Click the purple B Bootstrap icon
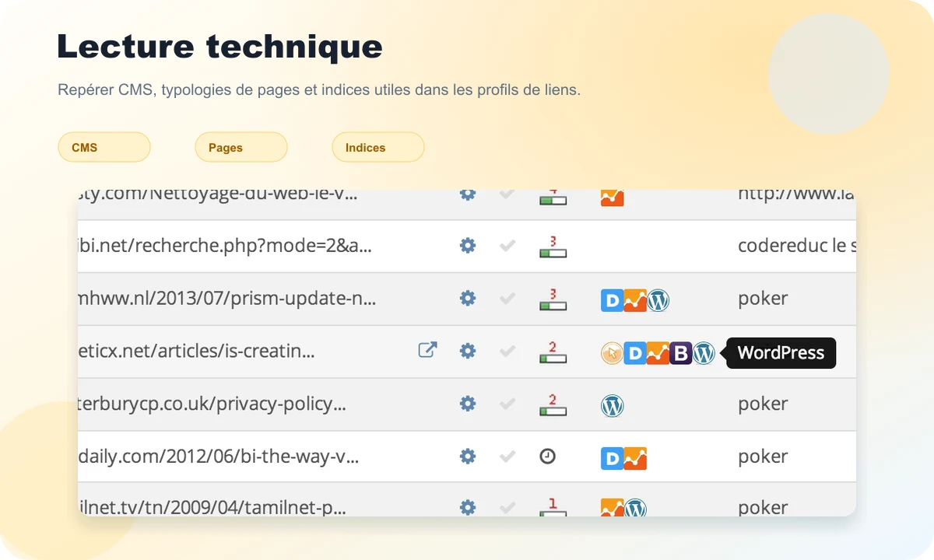Image resolution: width=934 pixels, height=560 pixels. (681, 353)
